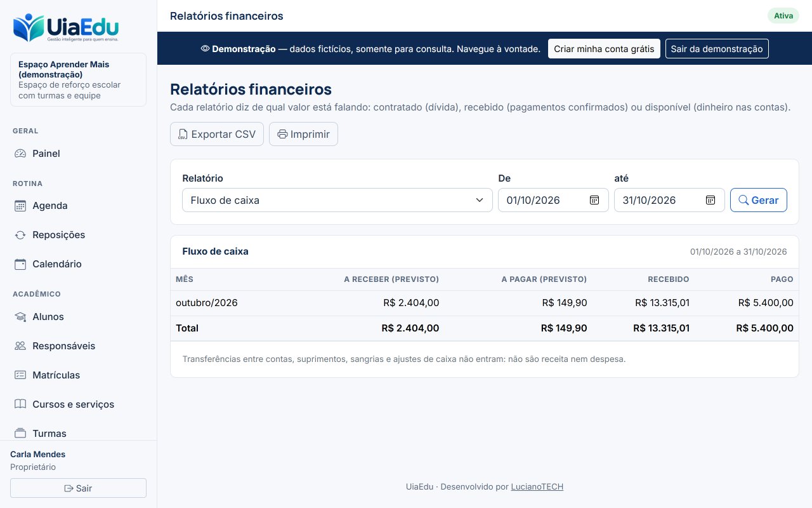Click the Turmas stack icon

(20, 434)
